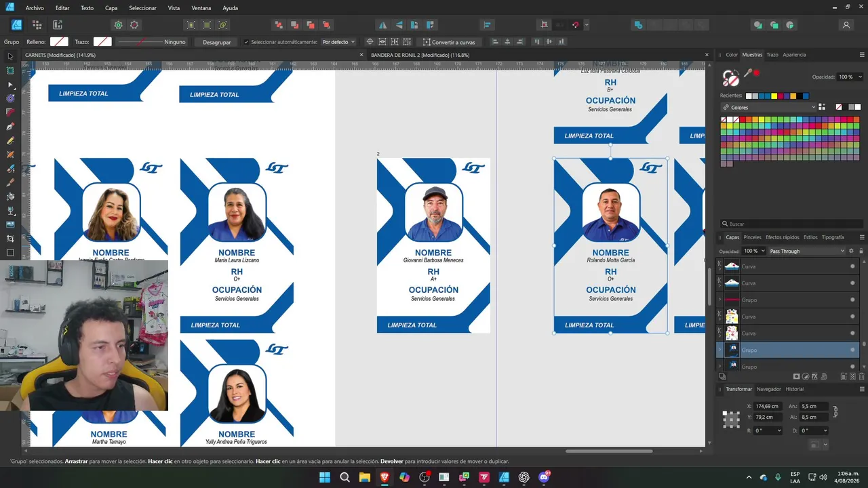The height and width of the screenshot is (488, 868).
Task: Select the Artboard tool
Action: click(10, 70)
